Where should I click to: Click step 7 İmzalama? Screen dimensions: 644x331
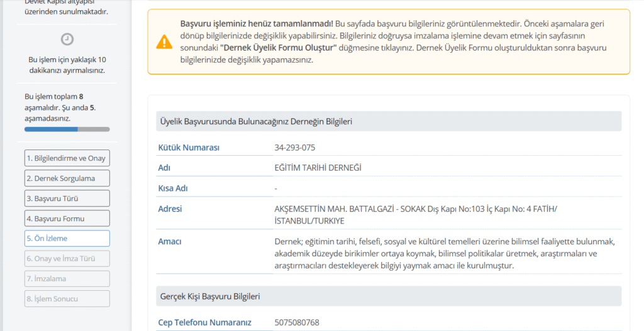67,279
